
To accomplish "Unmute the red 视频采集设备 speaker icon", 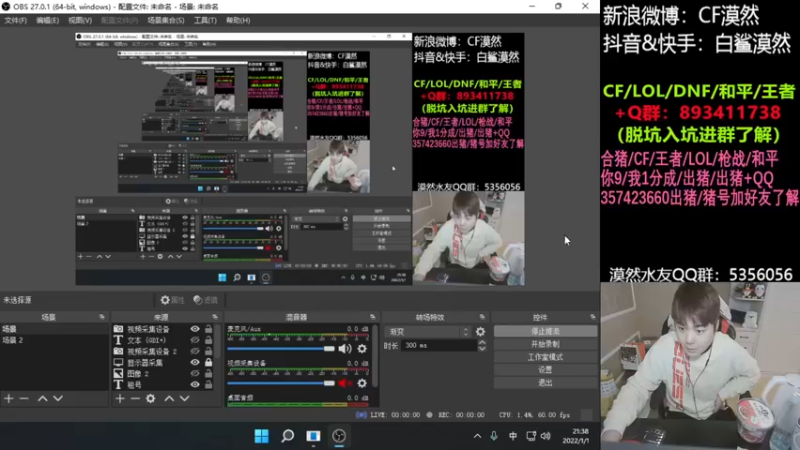I will [x=345, y=383].
